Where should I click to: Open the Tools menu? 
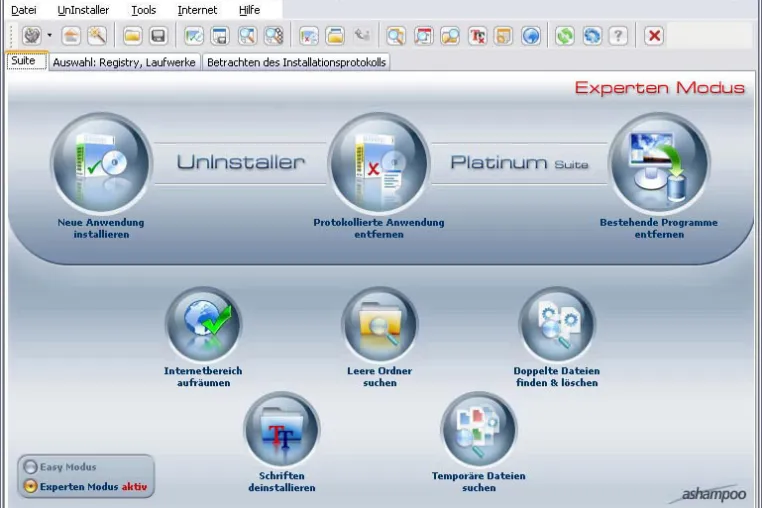(143, 10)
